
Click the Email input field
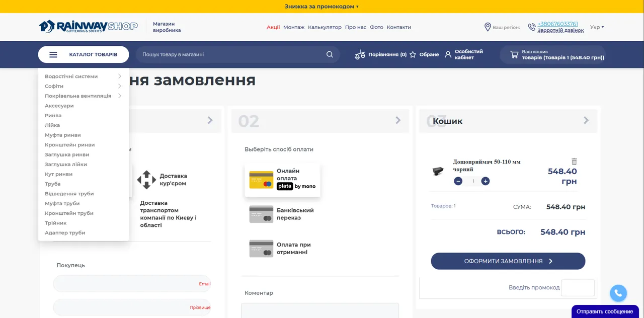132,284
